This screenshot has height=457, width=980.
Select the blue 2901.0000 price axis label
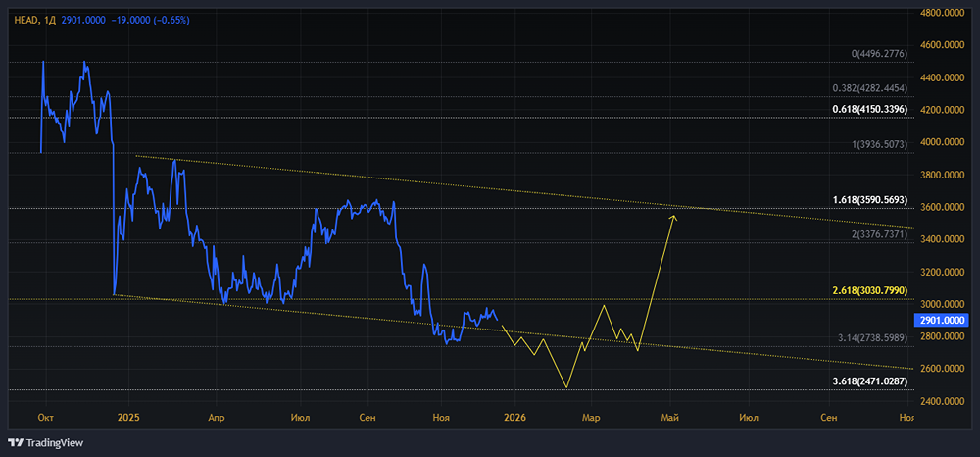coord(941,321)
